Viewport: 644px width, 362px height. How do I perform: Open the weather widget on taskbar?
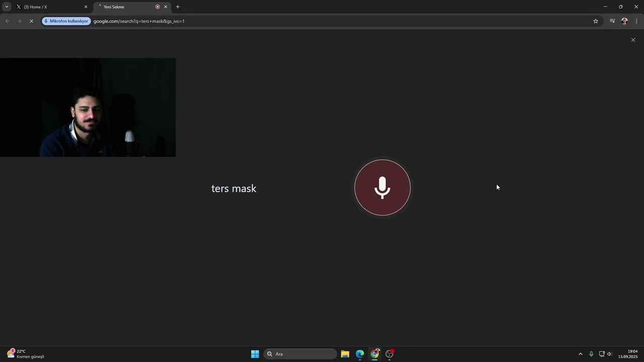(x=26, y=354)
